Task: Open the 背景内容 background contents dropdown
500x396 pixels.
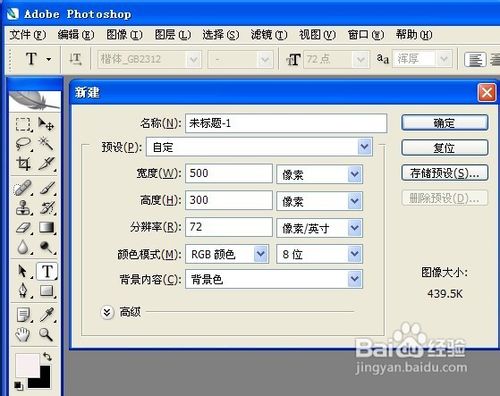Action: tap(354, 279)
